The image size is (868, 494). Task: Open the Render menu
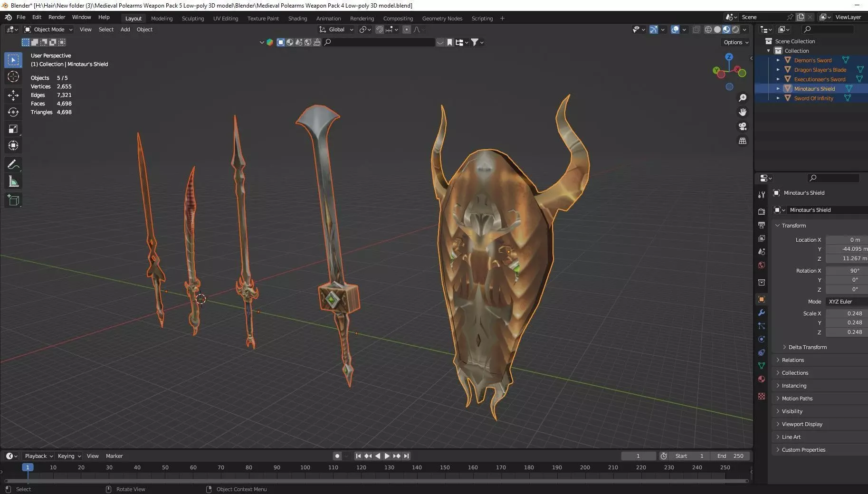57,17
